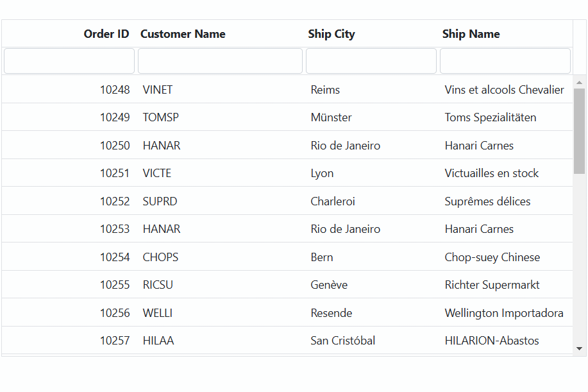Focus the Ship Name filter box
588x392 pixels.
[505, 61]
